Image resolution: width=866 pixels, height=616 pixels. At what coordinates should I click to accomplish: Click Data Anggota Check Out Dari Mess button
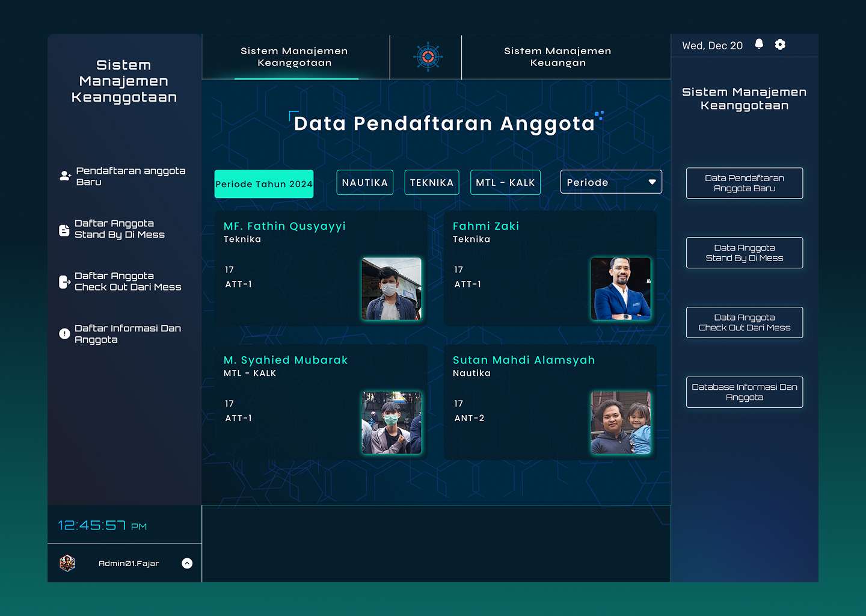click(745, 322)
